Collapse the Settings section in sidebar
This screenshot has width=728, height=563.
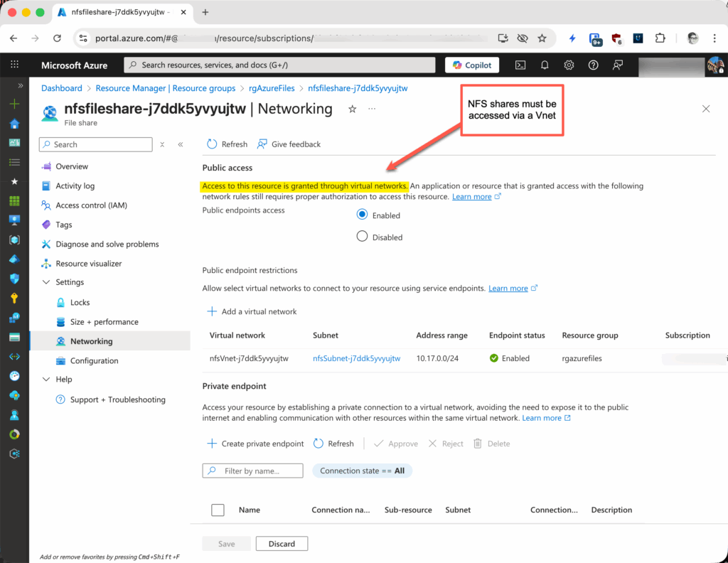tap(47, 282)
